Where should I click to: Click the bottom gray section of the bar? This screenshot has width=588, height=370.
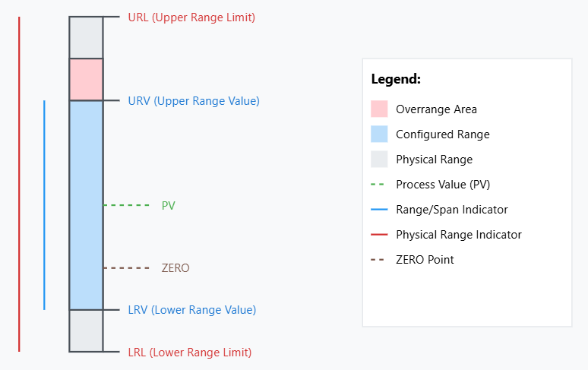pyautogui.click(x=86, y=330)
